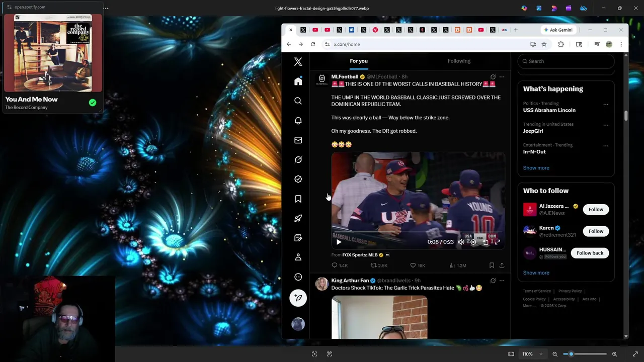The width and height of the screenshot is (644, 362).
Task: Open zoom level 110% dropdown in photo viewer
Action: (532, 354)
